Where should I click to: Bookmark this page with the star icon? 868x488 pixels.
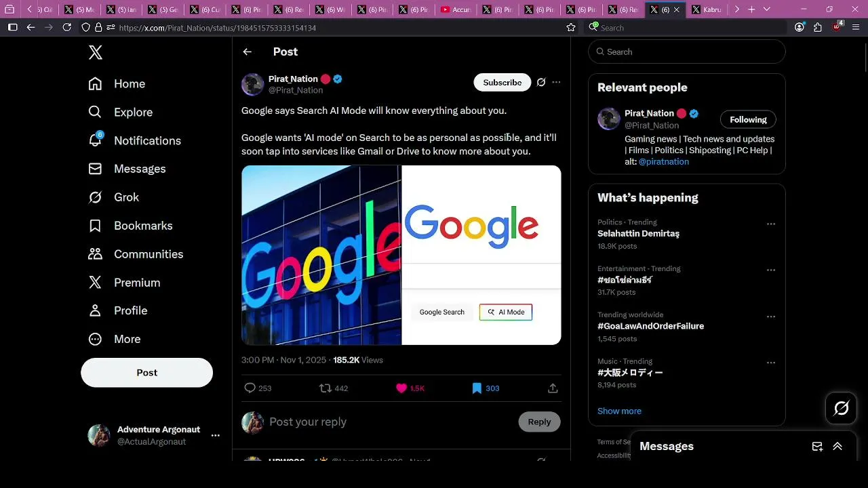(x=571, y=28)
